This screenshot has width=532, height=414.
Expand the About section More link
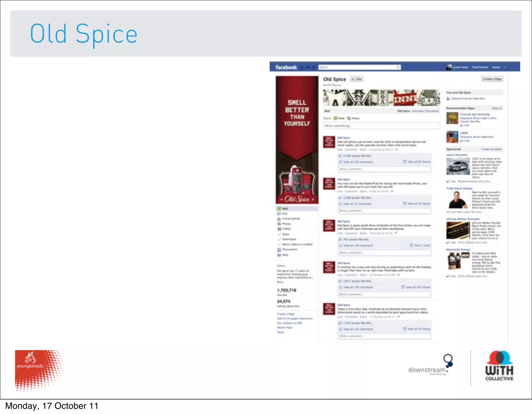click(x=280, y=282)
